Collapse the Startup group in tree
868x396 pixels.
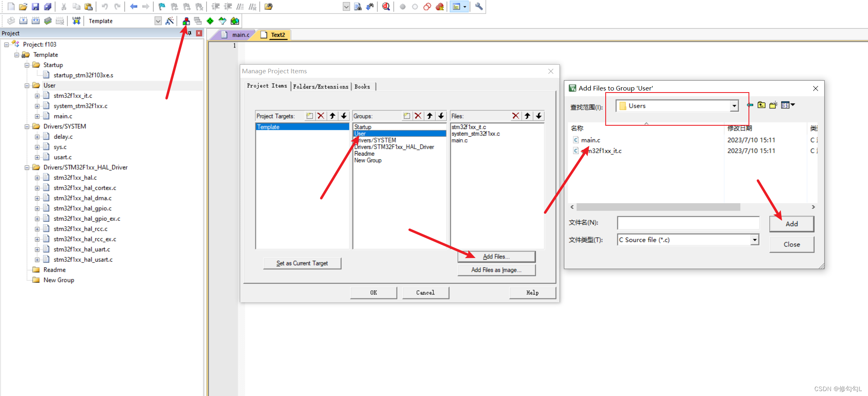click(x=27, y=65)
